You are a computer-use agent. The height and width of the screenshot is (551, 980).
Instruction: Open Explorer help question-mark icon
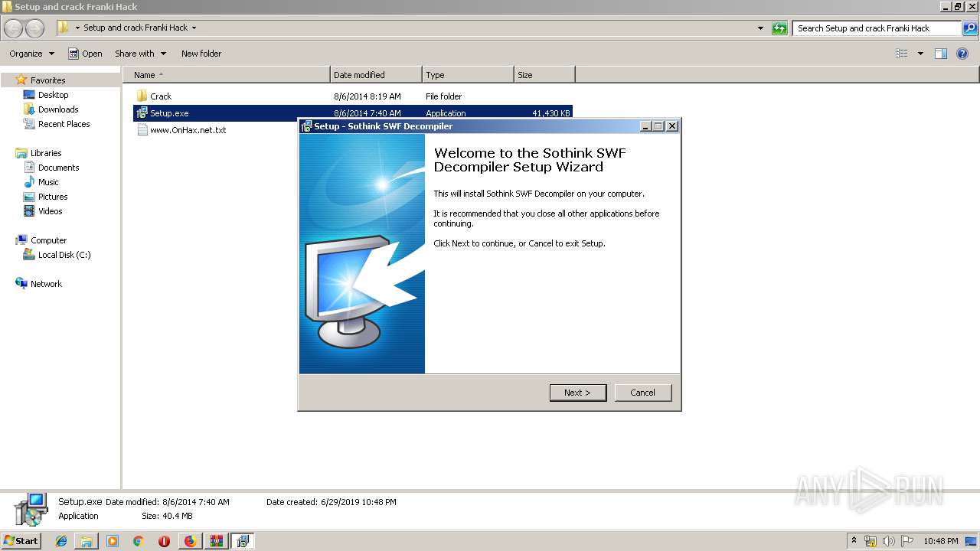[x=962, y=54]
